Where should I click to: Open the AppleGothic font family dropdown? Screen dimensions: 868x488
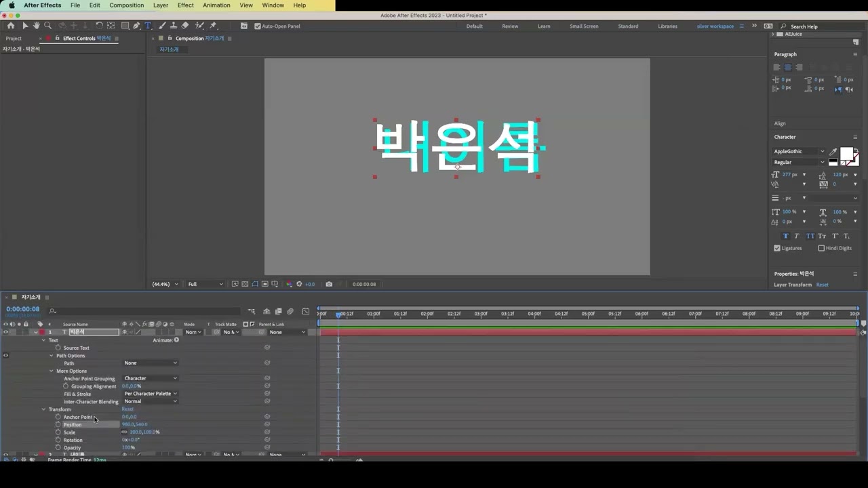pyautogui.click(x=800, y=152)
